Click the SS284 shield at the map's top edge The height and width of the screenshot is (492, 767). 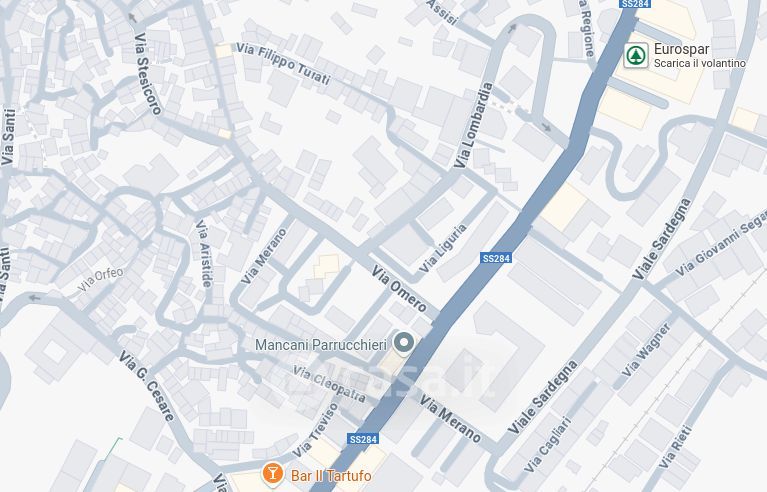tap(634, 4)
